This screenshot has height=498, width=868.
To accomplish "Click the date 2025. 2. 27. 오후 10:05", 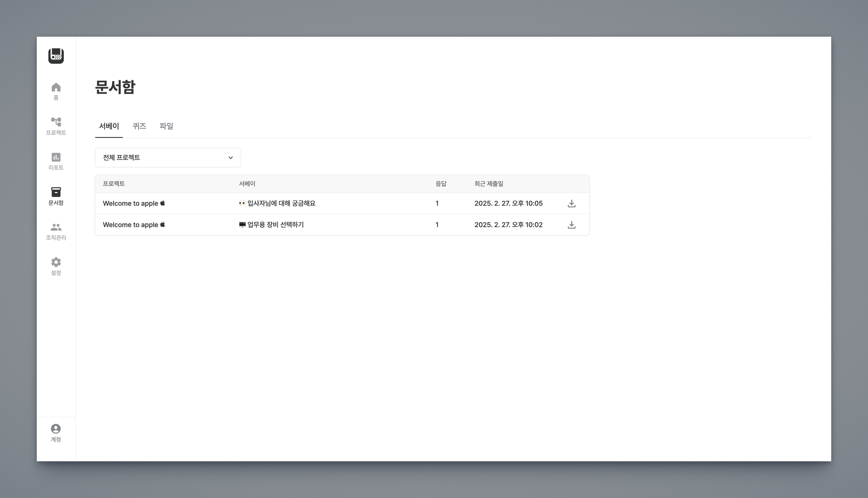I will click(509, 204).
